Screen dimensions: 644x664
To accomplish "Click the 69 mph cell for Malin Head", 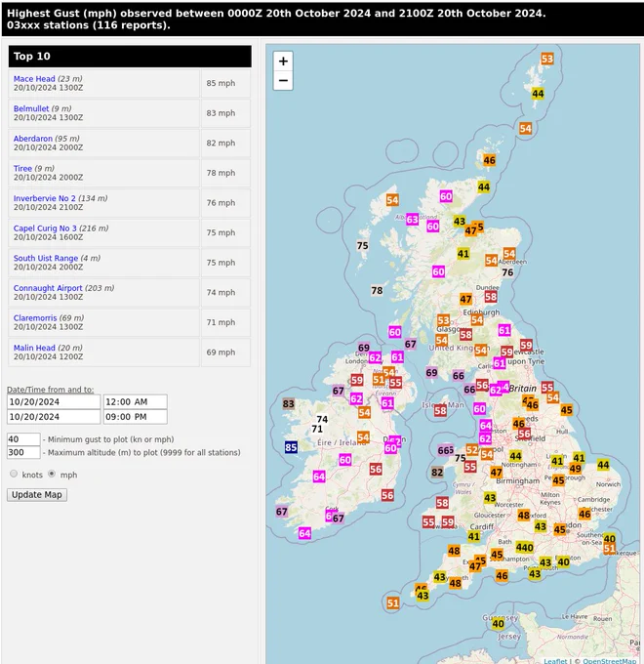I will click(x=225, y=353).
